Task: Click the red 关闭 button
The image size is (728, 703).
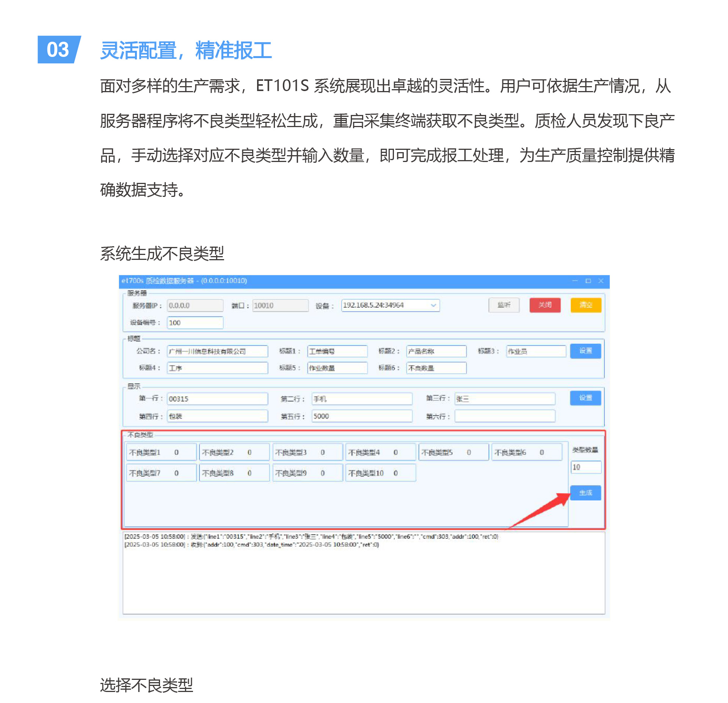Action: click(545, 305)
